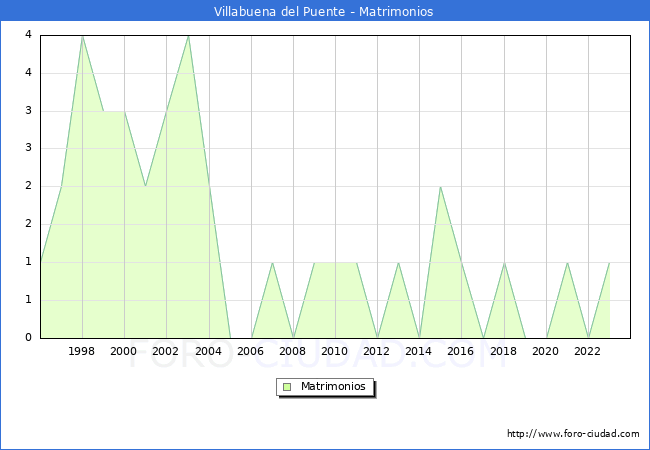Image resolution: width=650 pixels, height=450 pixels.
Task: Select the 2002 x-axis label
Action: pyautogui.click(x=166, y=351)
